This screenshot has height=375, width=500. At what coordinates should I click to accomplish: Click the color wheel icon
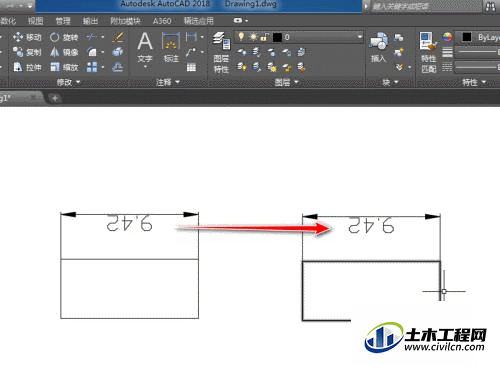tap(447, 37)
